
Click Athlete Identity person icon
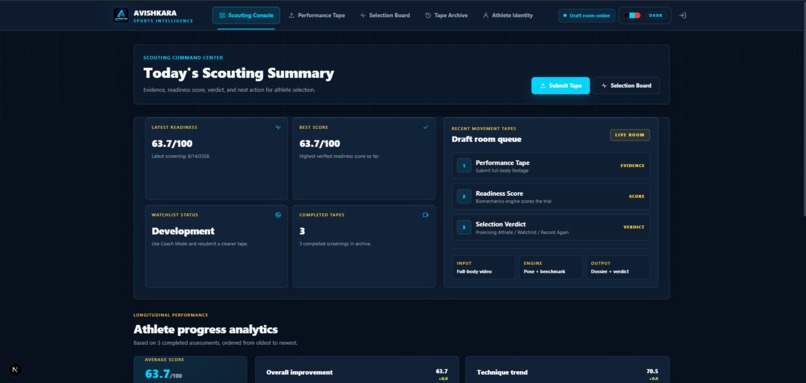click(x=485, y=15)
